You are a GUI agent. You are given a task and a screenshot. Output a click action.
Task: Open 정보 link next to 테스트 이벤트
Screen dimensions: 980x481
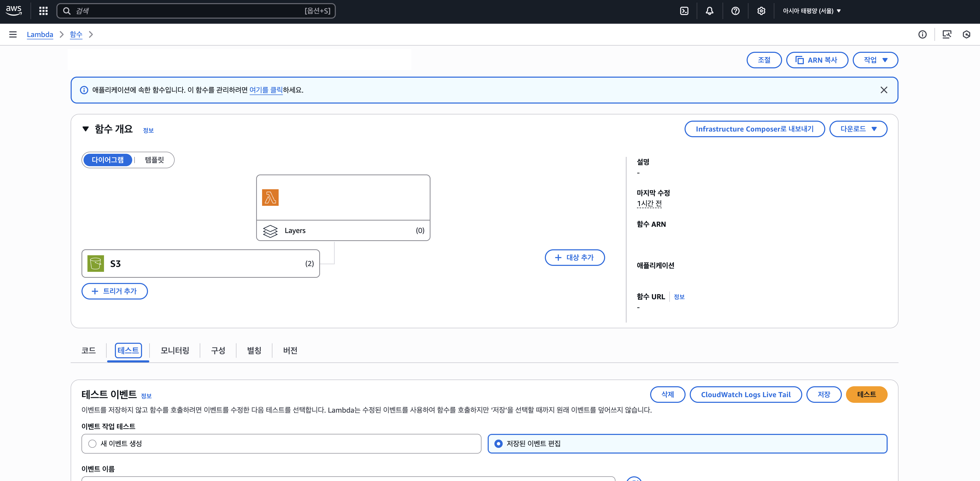[146, 396]
